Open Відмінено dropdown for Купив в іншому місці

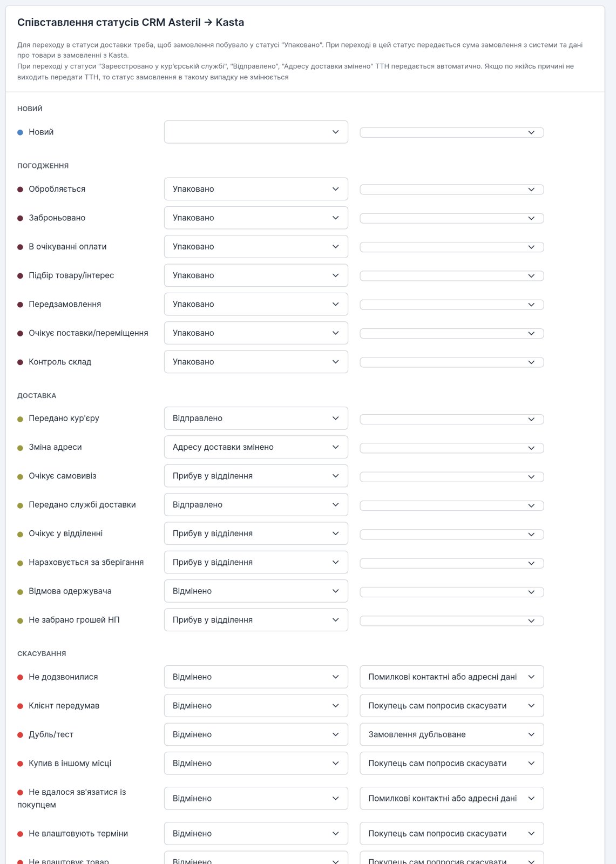pos(256,763)
